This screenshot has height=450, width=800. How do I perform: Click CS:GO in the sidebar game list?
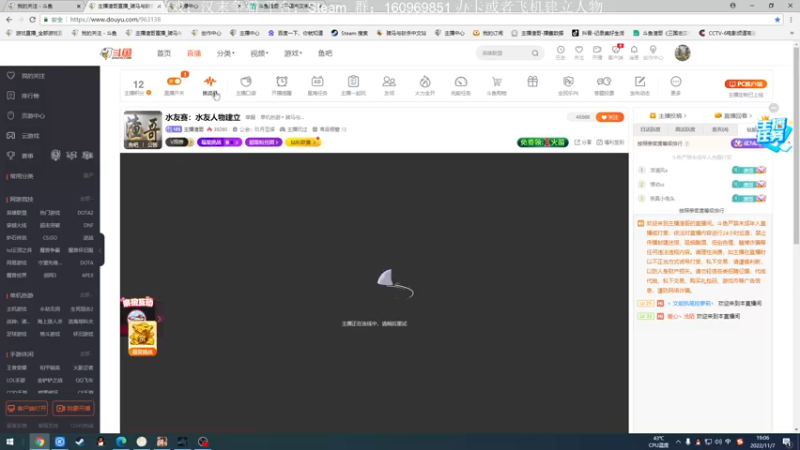point(49,238)
